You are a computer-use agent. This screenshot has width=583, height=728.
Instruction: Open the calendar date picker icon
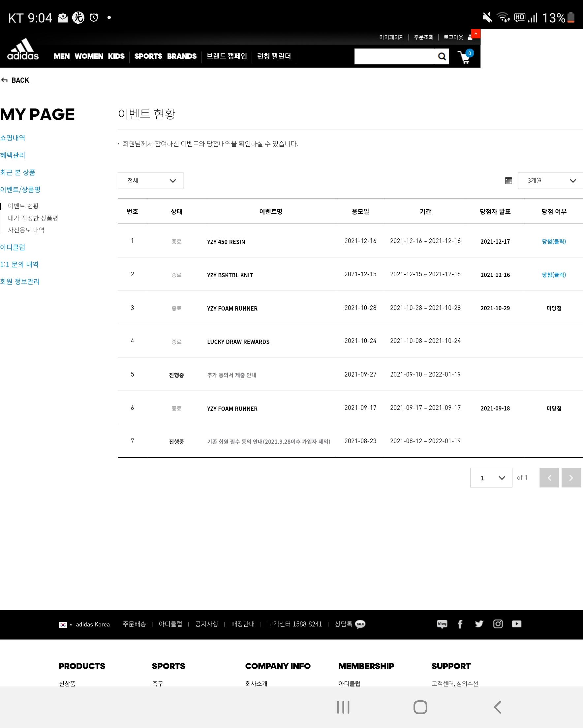pos(508,181)
